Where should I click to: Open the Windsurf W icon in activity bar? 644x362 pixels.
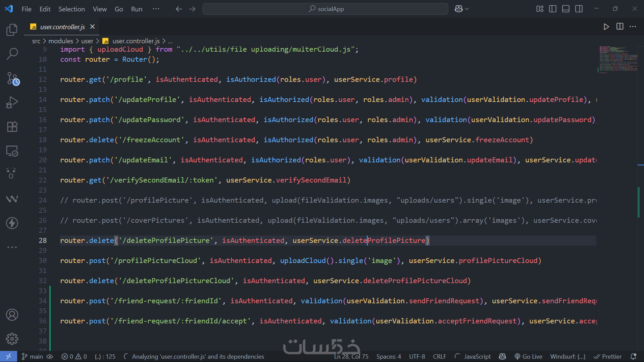(12, 199)
